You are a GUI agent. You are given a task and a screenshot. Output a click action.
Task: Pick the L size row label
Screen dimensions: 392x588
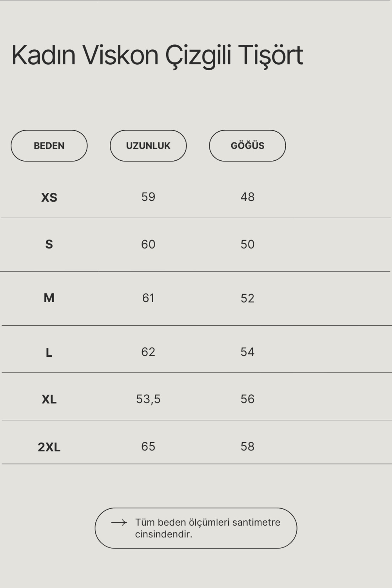49,352
